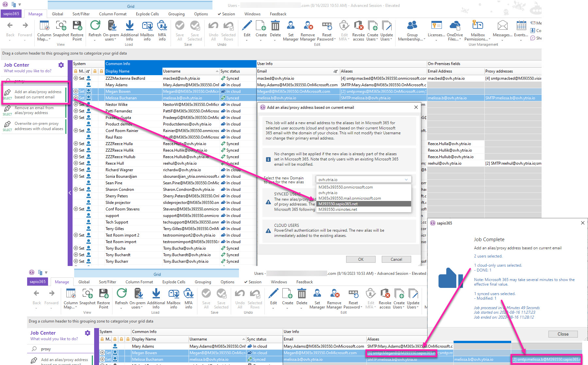Select 'Remove an email from alias/proxy address' job

(34, 110)
